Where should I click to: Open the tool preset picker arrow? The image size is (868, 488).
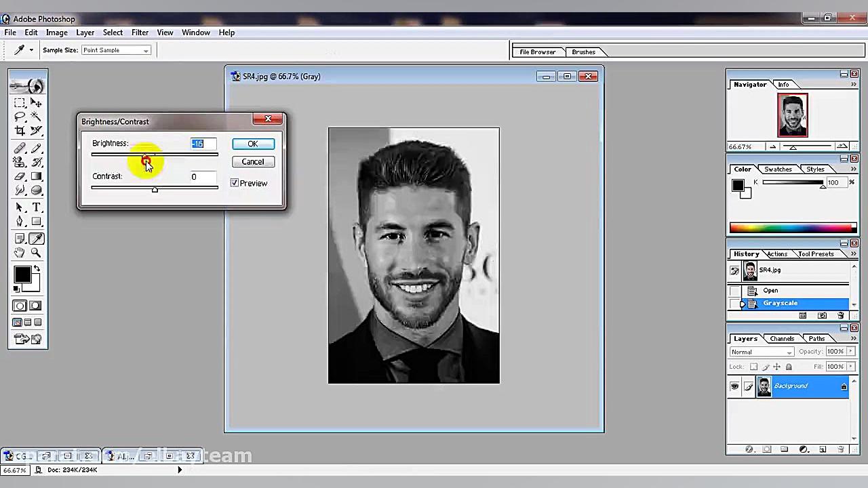tap(31, 50)
